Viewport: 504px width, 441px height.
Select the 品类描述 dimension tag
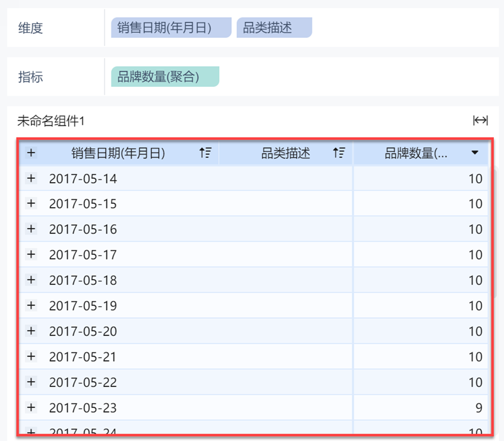point(274,28)
